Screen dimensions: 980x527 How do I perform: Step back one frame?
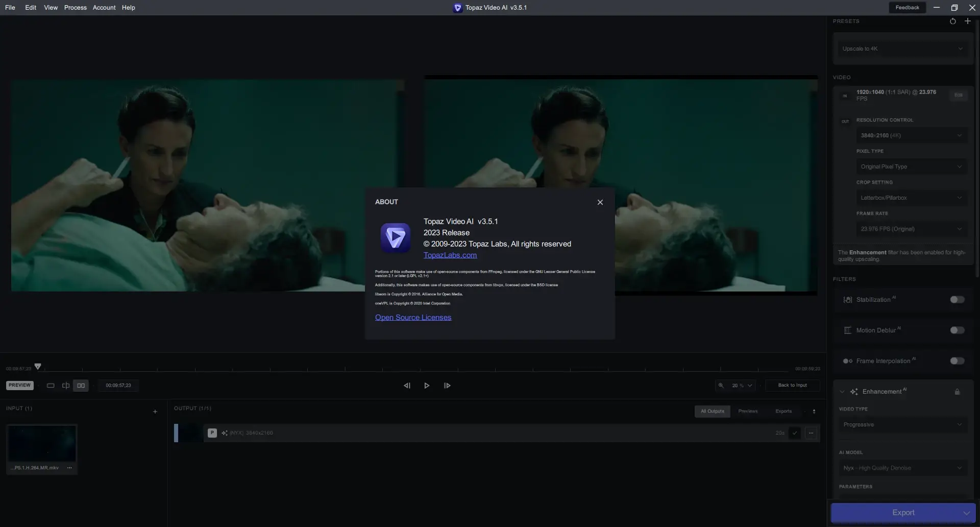(x=407, y=386)
